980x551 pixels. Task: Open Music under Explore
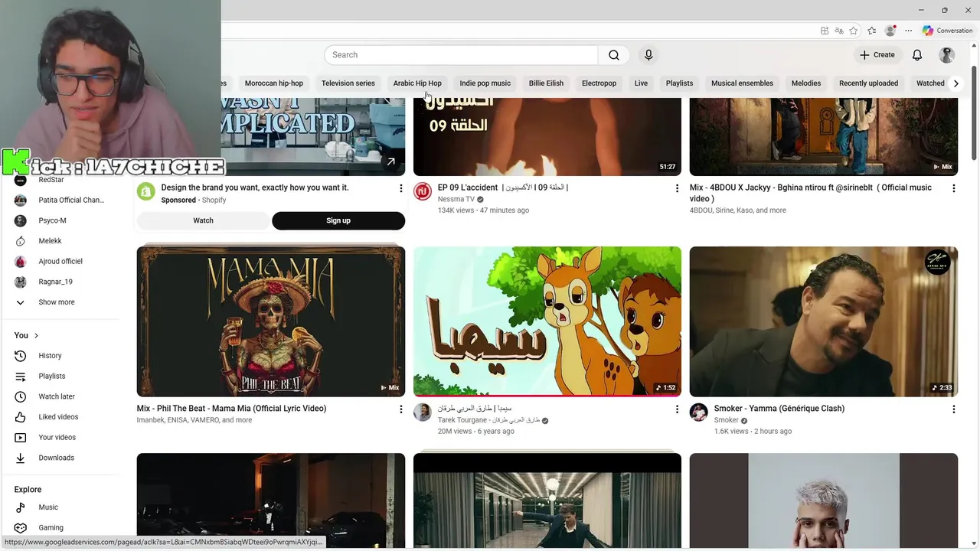point(48,507)
